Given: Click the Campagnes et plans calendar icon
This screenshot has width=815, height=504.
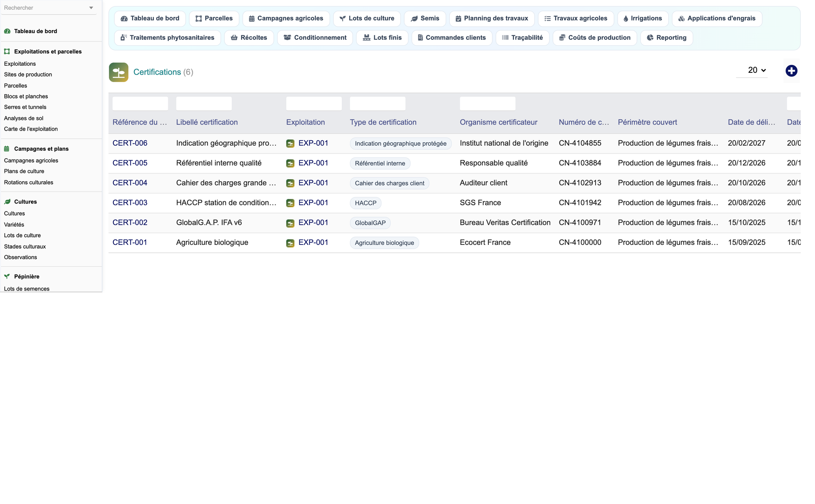Looking at the screenshot, I should click(7, 149).
